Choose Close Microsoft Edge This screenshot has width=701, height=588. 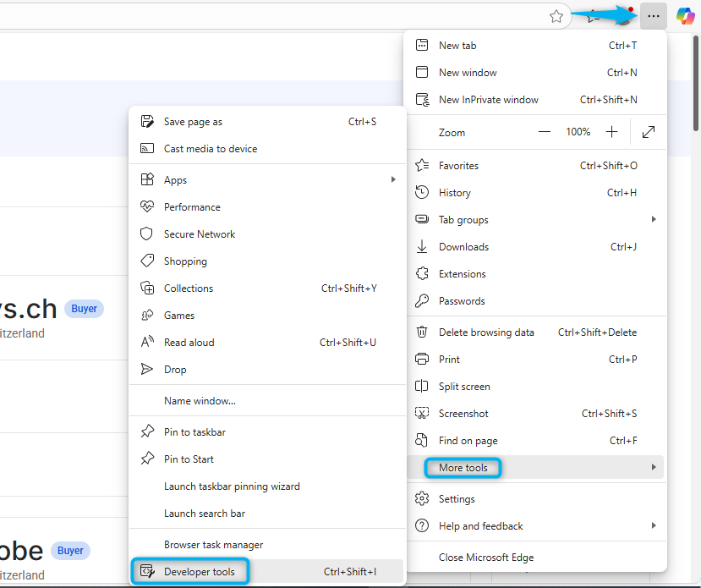click(535, 558)
